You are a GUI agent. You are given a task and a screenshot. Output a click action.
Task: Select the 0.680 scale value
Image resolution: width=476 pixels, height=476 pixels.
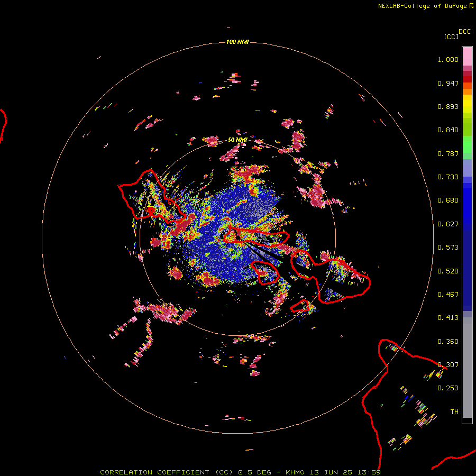448,200
